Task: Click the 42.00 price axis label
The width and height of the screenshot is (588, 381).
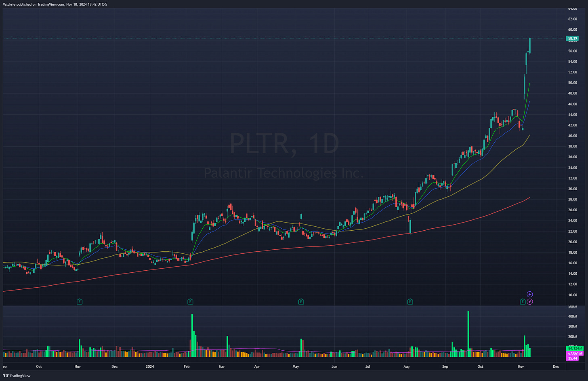Action: click(x=572, y=125)
